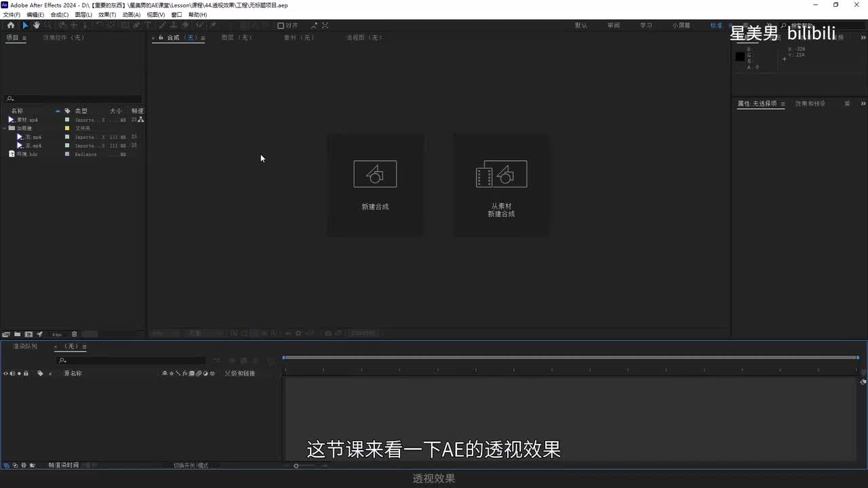The image size is (868, 488).
Task: Click the audio speaker column icon in timeline
Action: (13, 373)
